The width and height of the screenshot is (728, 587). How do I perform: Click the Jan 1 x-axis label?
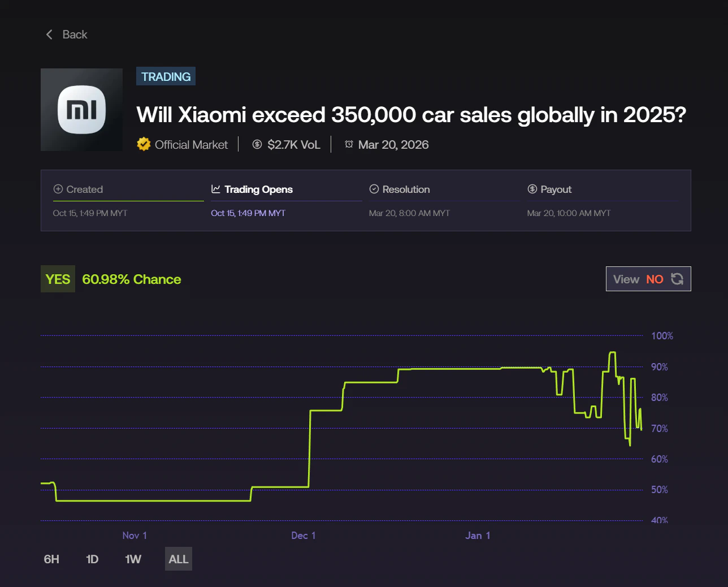tap(478, 536)
